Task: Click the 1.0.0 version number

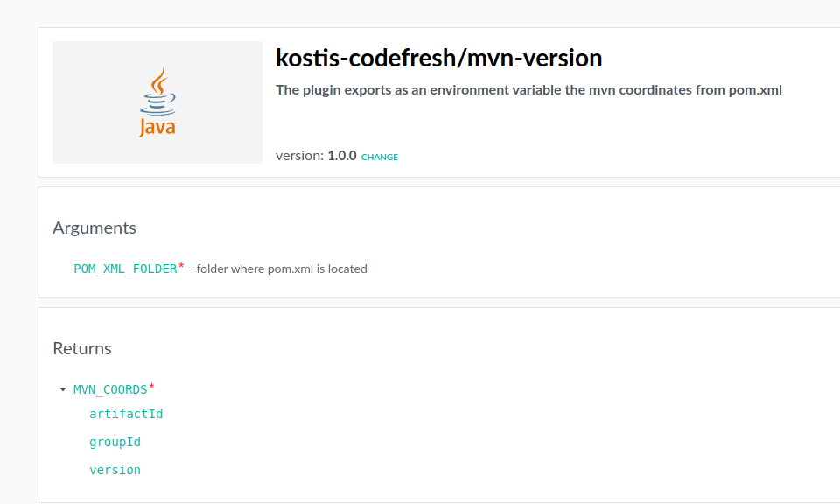Action: click(342, 156)
